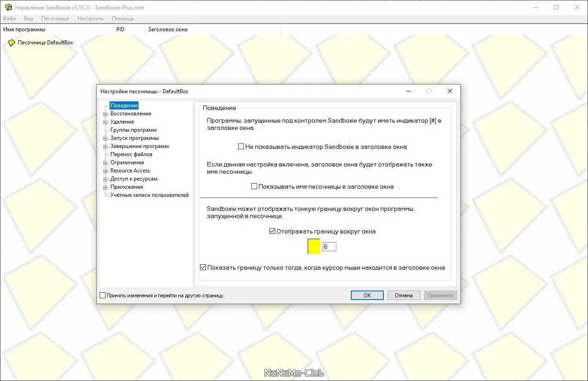Select the Поведение page in the tree
588x381 pixels.
(124, 105)
